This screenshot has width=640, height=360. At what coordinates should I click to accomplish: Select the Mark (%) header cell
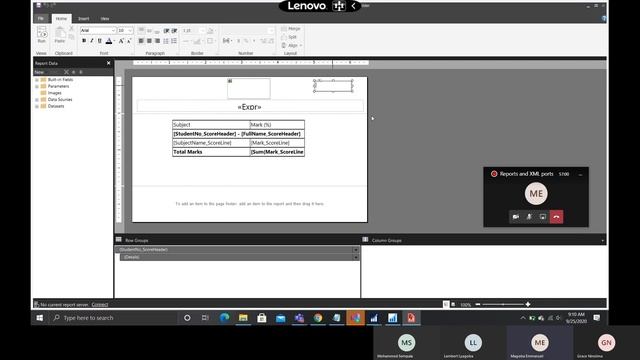tap(277, 125)
